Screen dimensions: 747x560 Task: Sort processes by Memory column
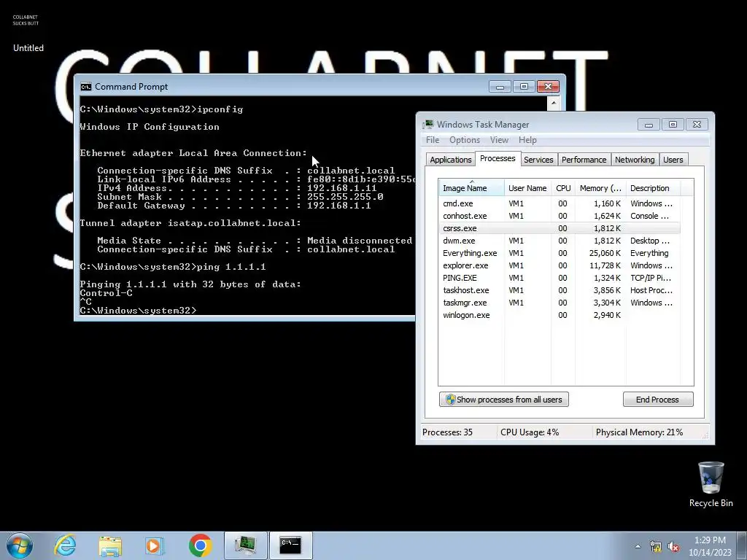click(600, 188)
